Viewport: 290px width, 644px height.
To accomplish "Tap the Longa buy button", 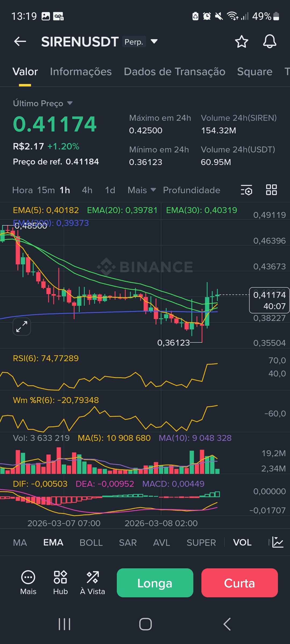I will tap(155, 583).
